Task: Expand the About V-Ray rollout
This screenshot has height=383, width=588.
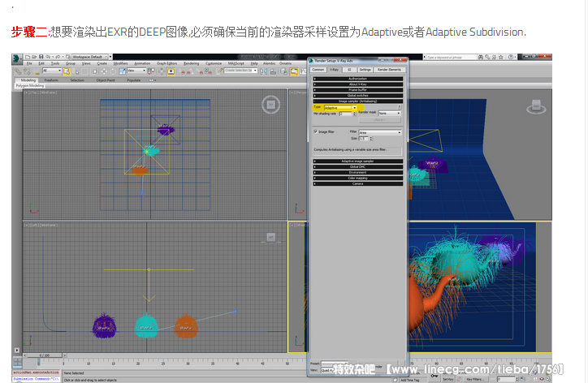Action: (357, 84)
